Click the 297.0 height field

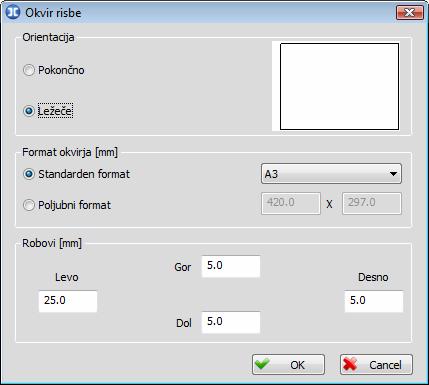coord(372,203)
